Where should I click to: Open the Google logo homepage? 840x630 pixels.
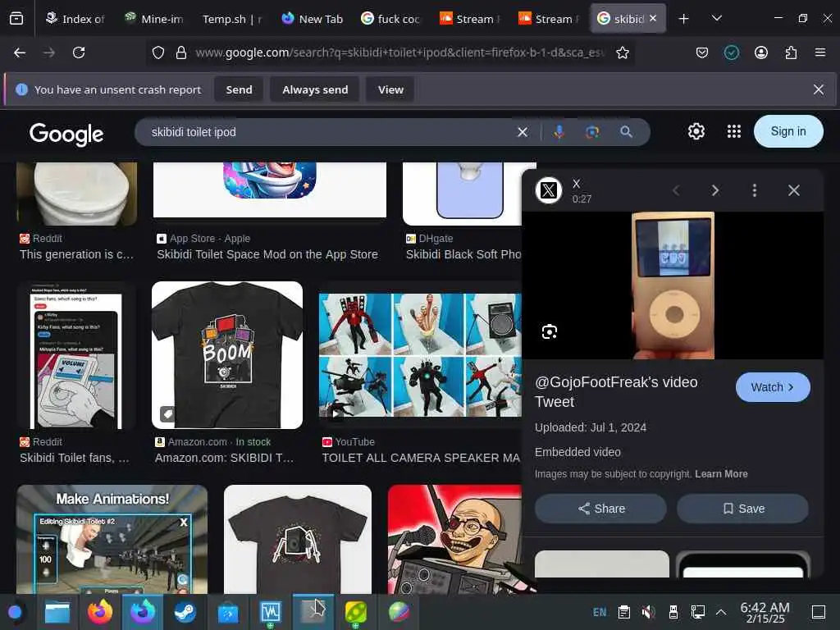66,134
